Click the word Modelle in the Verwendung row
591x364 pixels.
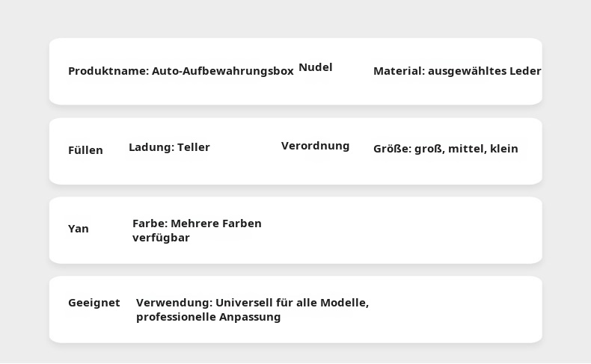point(344,303)
